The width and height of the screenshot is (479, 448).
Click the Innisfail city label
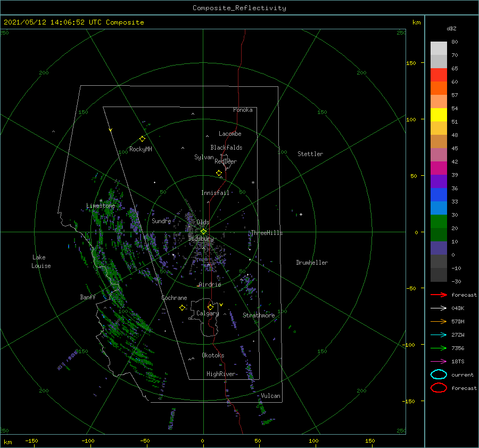pos(215,193)
